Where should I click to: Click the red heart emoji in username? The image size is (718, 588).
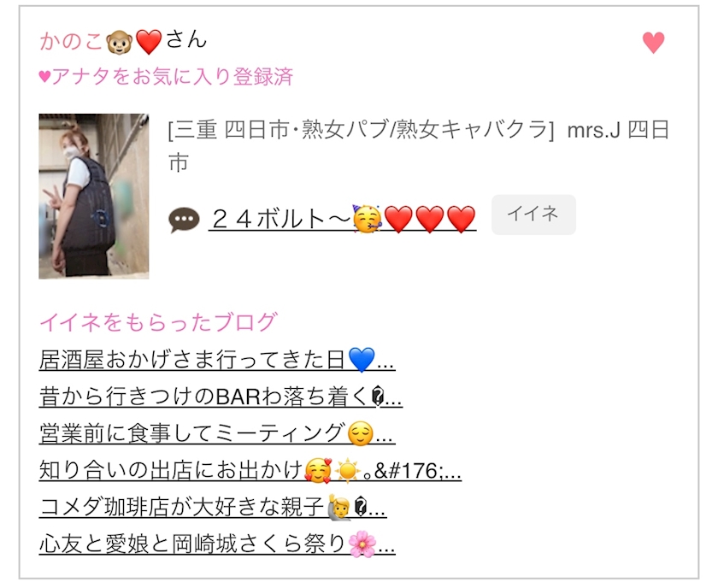point(149,42)
